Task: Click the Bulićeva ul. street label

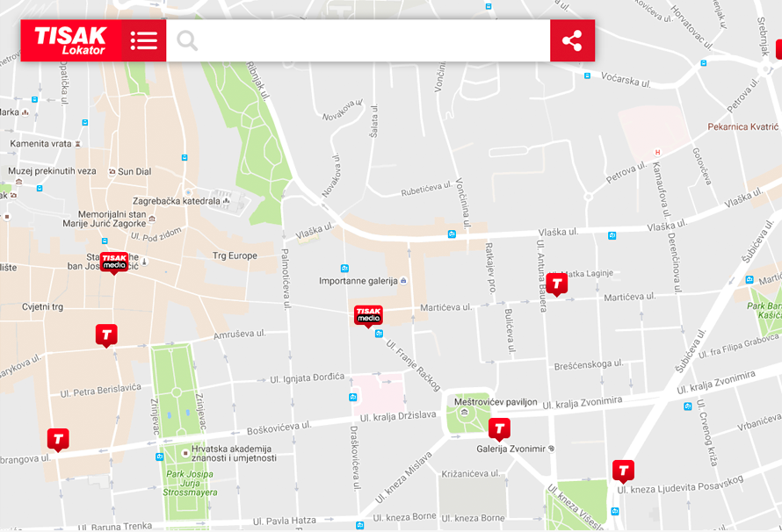Action: [510, 331]
